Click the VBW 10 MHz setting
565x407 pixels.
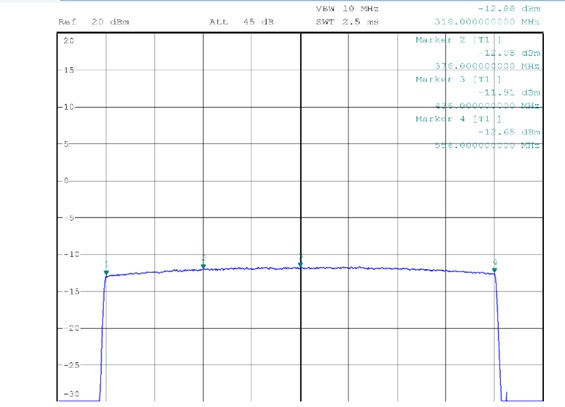click(x=347, y=9)
